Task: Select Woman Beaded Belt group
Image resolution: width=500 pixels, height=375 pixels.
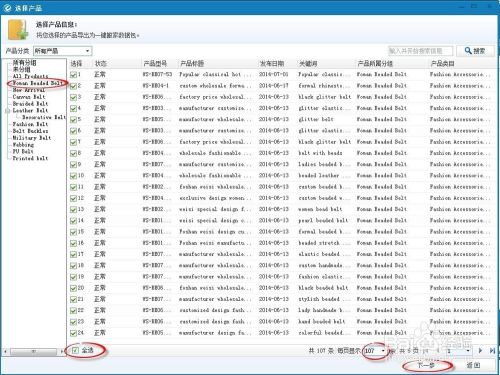Action: [x=37, y=83]
